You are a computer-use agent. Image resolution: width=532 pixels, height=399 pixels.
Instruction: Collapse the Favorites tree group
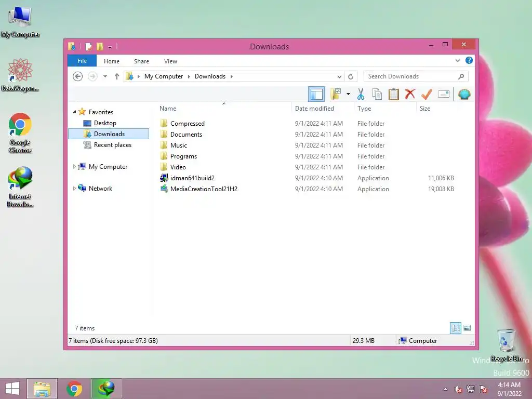(74, 112)
